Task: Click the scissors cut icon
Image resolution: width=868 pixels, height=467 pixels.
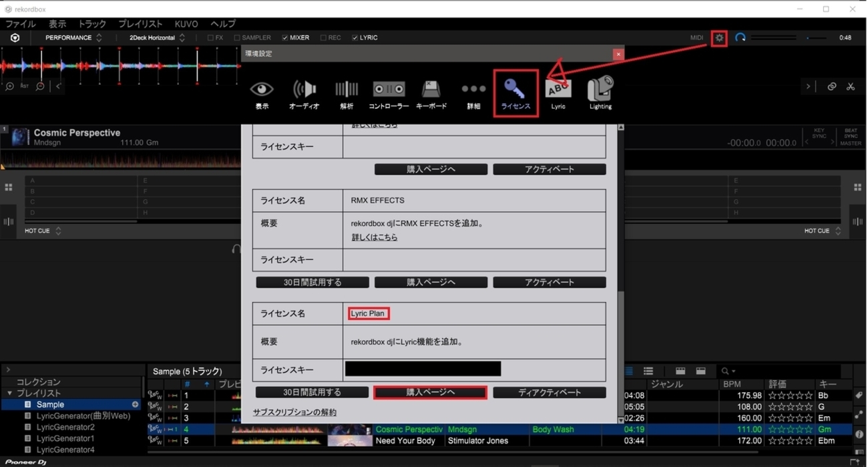Action: click(851, 86)
